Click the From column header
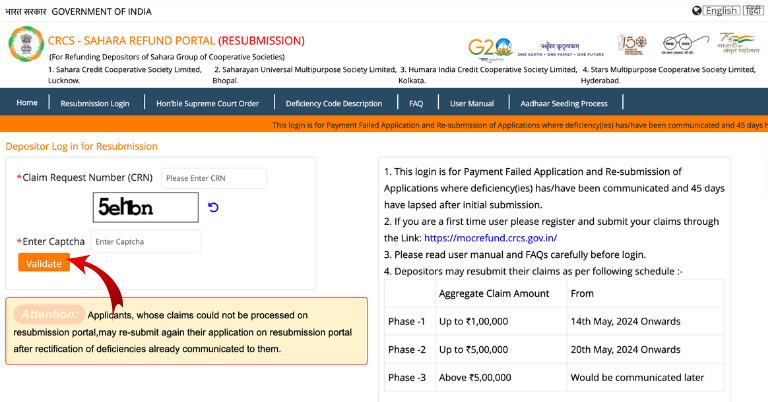This screenshot has width=768, height=402. click(646, 293)
